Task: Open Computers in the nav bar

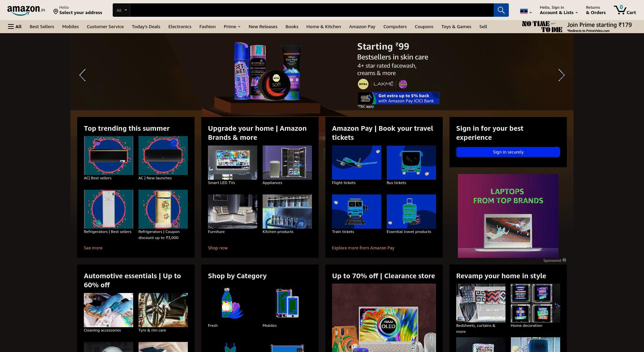Action: tap(395, 26)
